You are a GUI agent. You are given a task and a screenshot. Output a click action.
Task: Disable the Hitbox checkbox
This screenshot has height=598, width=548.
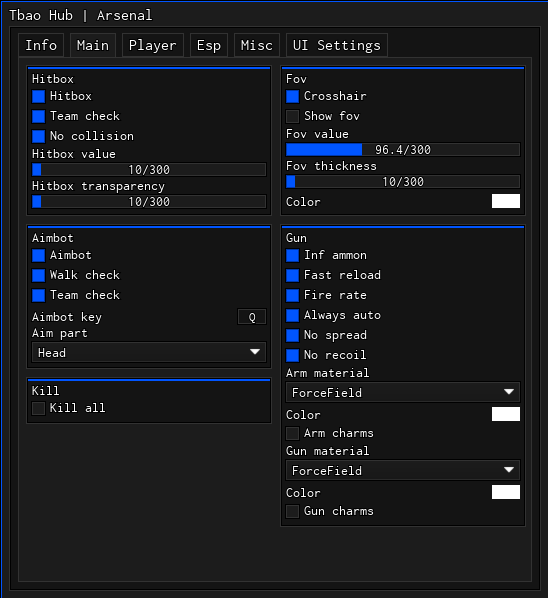39,96
